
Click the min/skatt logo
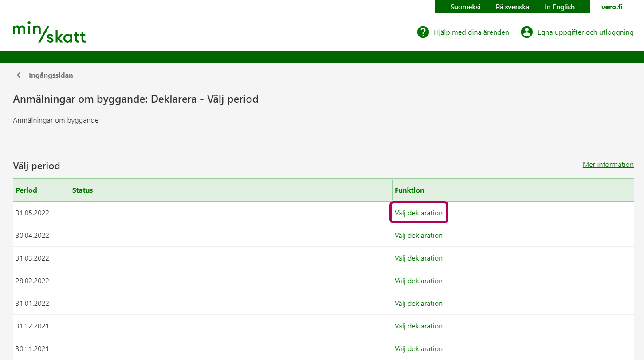click(x=49, y=32)
